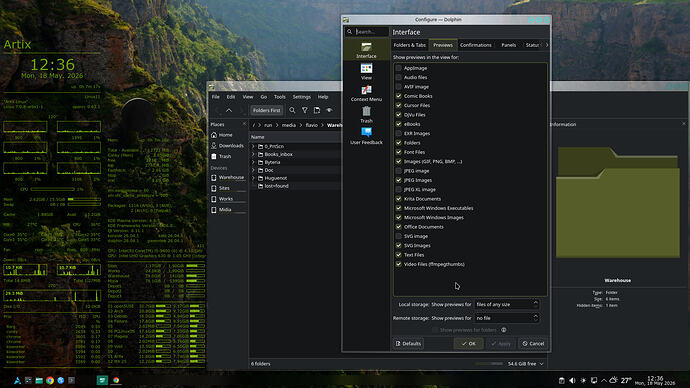Viewport: 690px width, 388px height.
Task: Expand the Byteria folder
Action: 253,162
